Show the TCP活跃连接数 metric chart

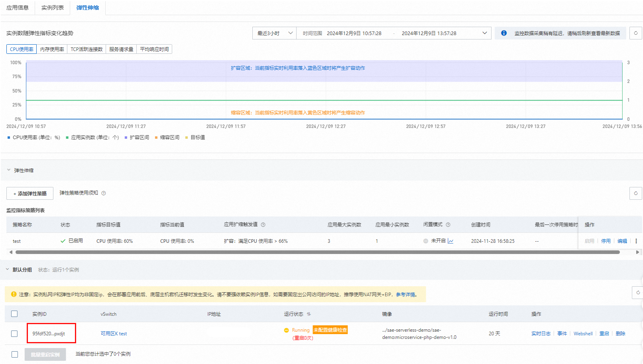87,49
